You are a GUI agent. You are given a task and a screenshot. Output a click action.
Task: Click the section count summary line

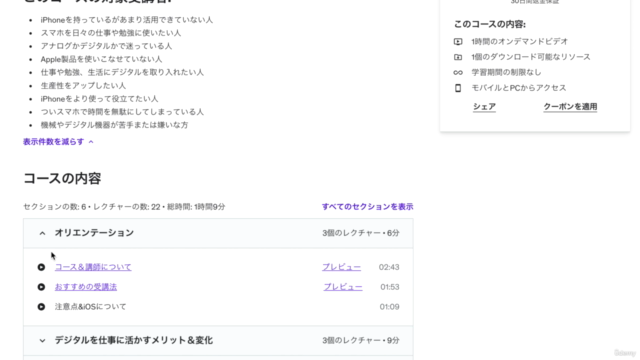124,207
